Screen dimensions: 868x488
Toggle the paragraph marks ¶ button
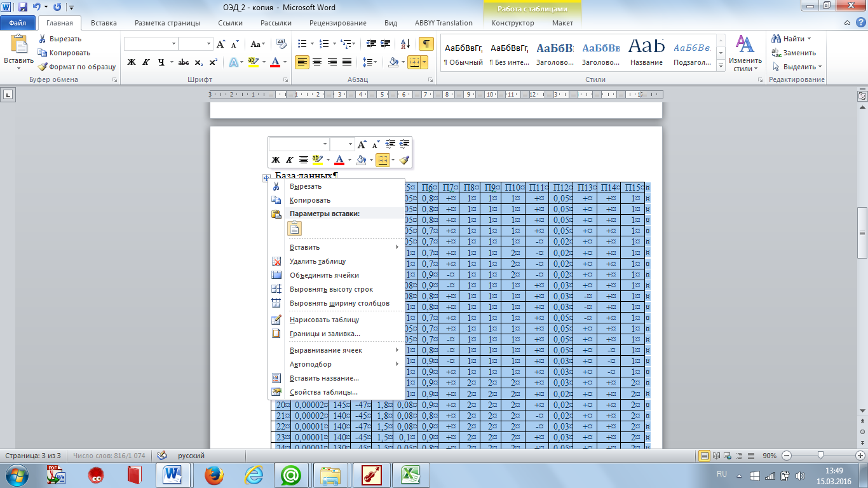[426, 44]
